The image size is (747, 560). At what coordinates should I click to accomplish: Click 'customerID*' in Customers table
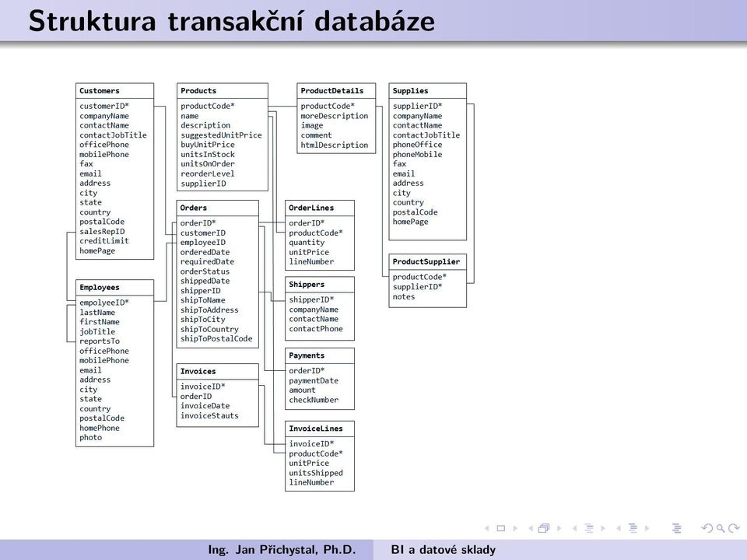tap(104, 106)
